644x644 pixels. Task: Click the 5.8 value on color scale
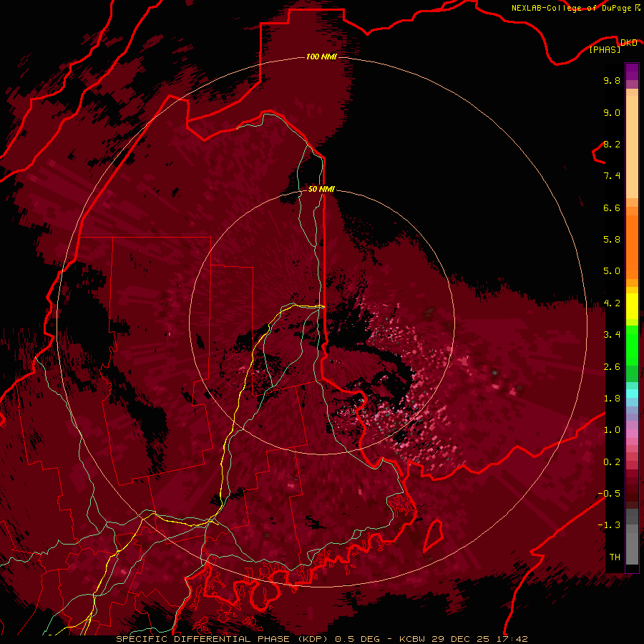(x=612, y=240)
